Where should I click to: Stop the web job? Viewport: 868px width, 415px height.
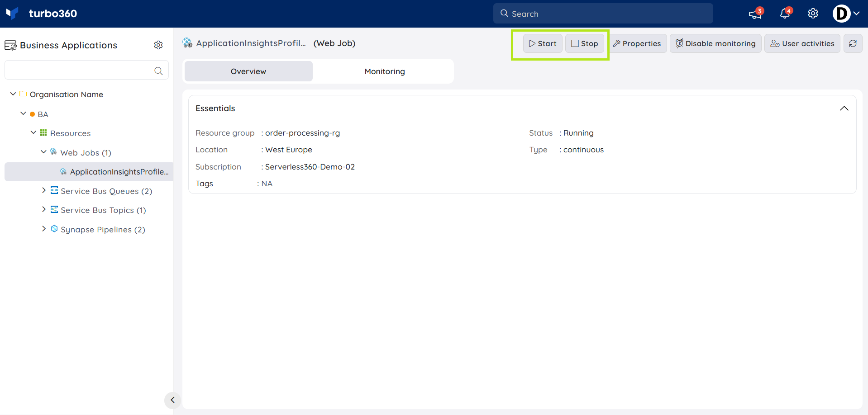pos(584,43)
